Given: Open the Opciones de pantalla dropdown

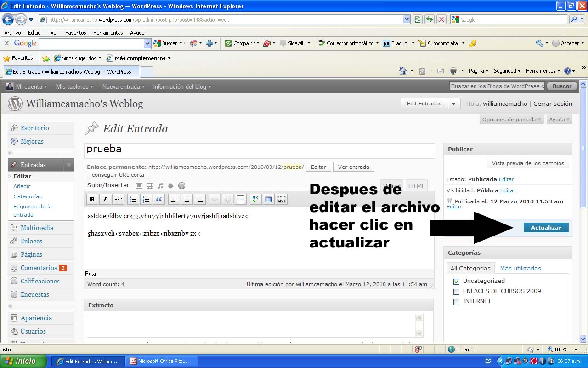Looking at the screenshot, I should (x=512, y=120).
